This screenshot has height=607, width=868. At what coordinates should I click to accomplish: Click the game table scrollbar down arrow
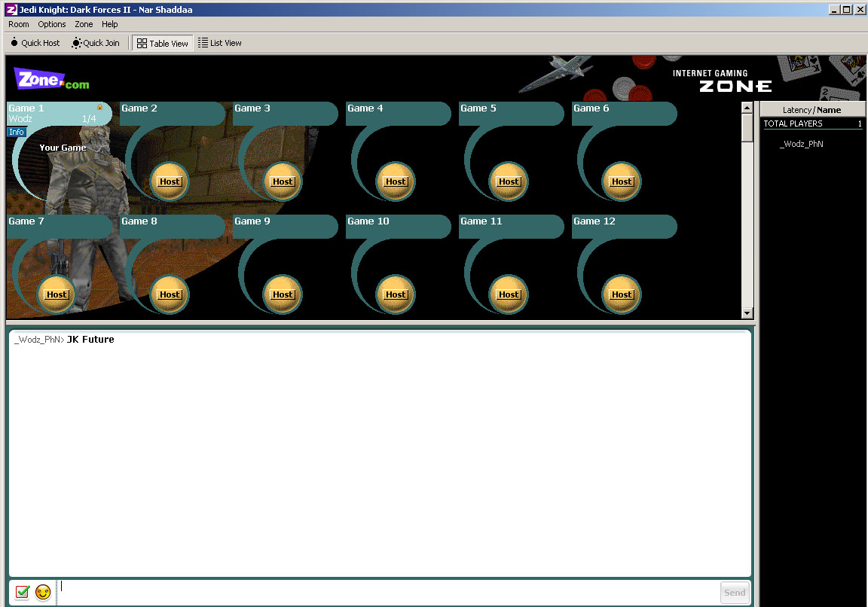pyautogui.click(x=747, y=313)
